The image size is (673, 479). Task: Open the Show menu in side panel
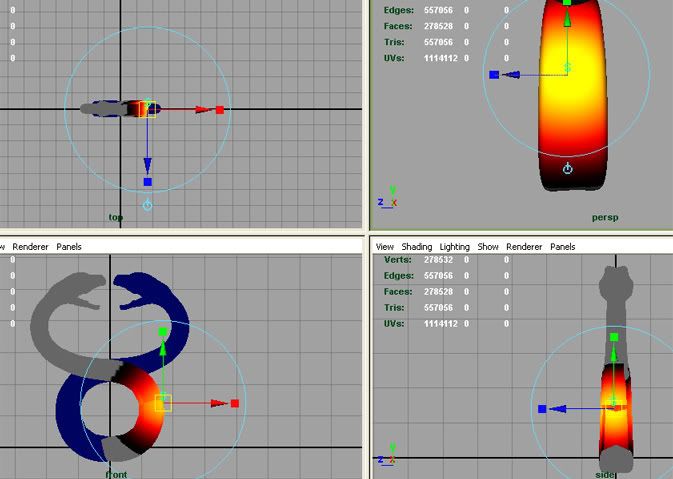tap(488, 247)
